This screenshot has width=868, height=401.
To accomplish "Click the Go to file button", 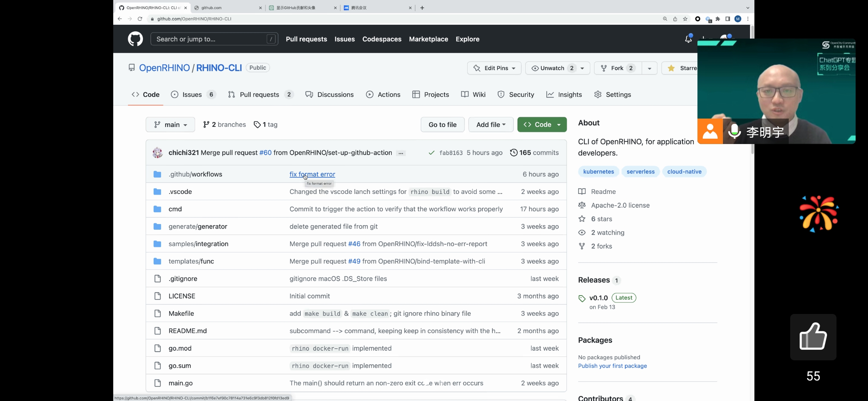I will pos(442,125).
